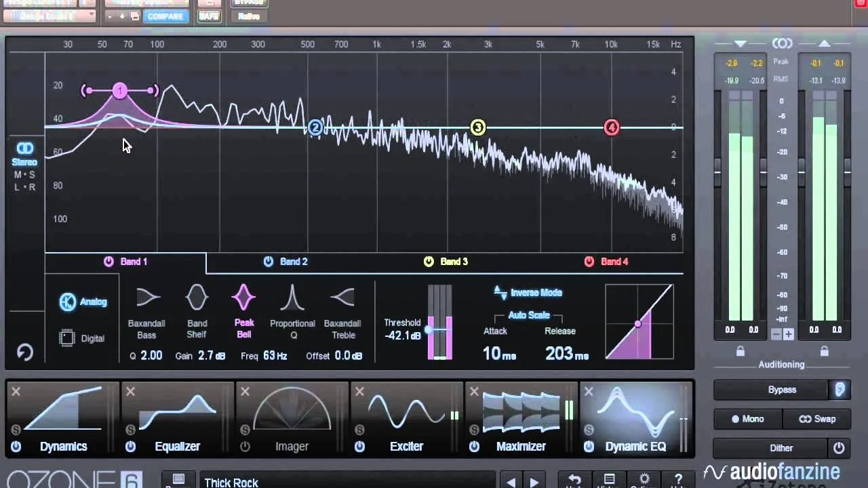The height and width of the screenshot is (488, 868).
Task: Enable the Imager module power button
Action: pos(245,447)
